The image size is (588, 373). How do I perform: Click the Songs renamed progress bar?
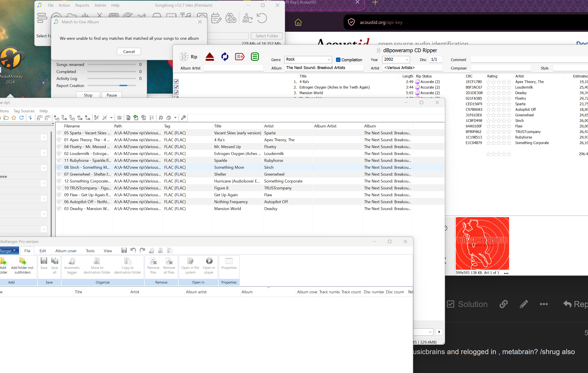point(111,64)
